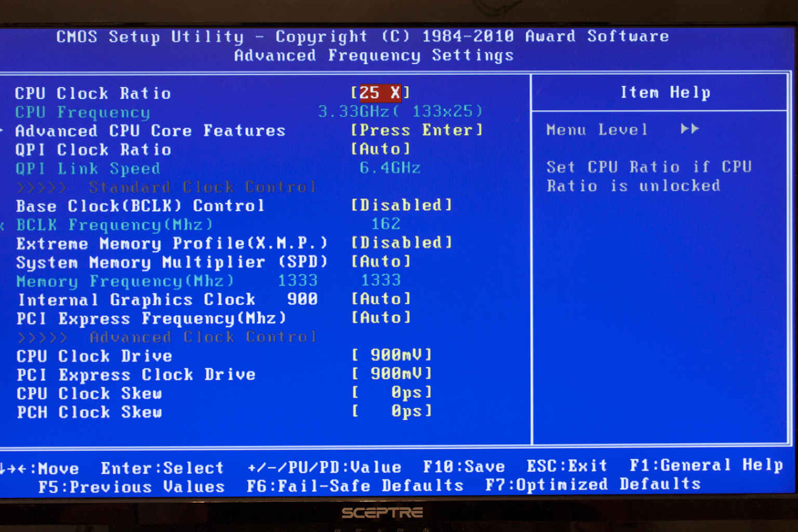Image resolution: width=798 pixels, height=532 pixels.
Task: Select System Memory Multiplier (SPD) label
Action: [x=172, y=262]
